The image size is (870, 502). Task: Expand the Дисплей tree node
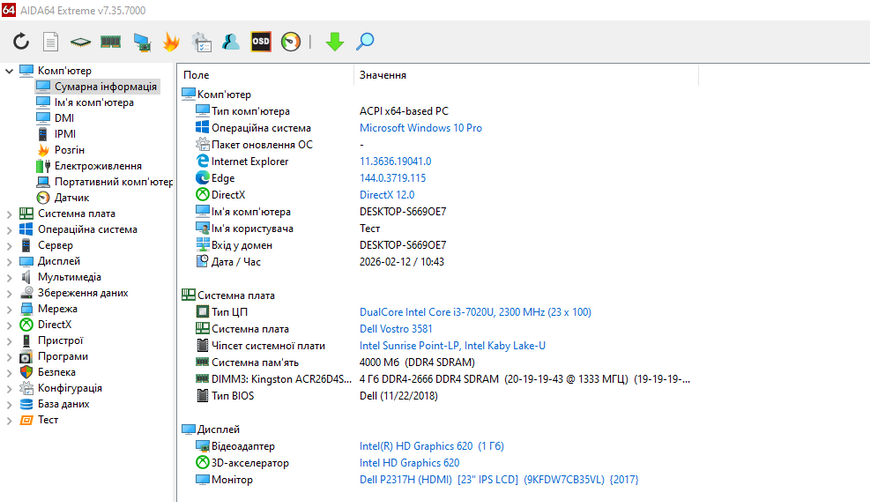tap(9, 261)
